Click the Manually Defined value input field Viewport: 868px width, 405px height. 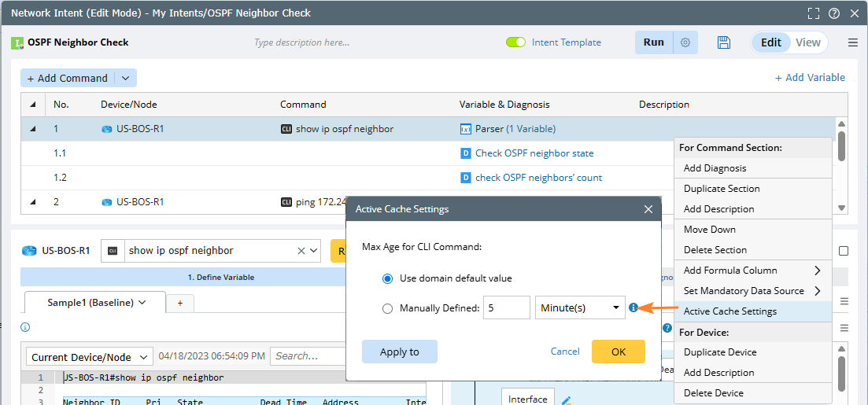(x=506, y=308)
